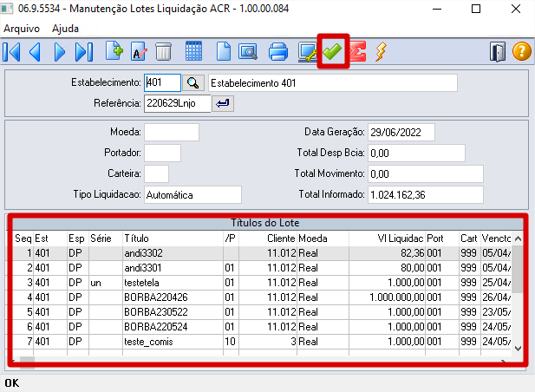This screenshot has height=392, width=535.
Task: Click the Vl Liquidac column header
Action: (x=387, y=238)
